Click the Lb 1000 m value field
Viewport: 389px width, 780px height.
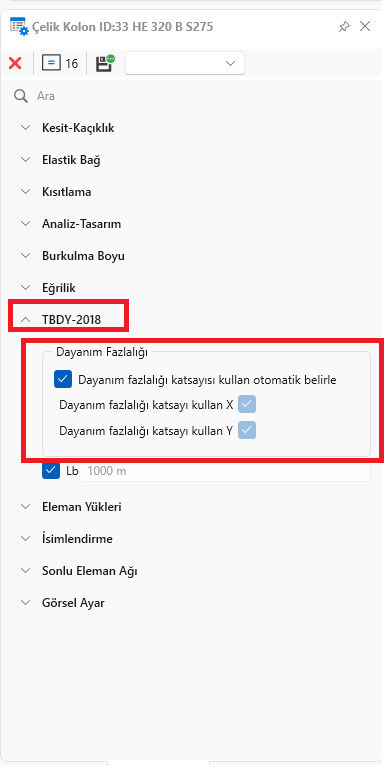coord(225,472)
